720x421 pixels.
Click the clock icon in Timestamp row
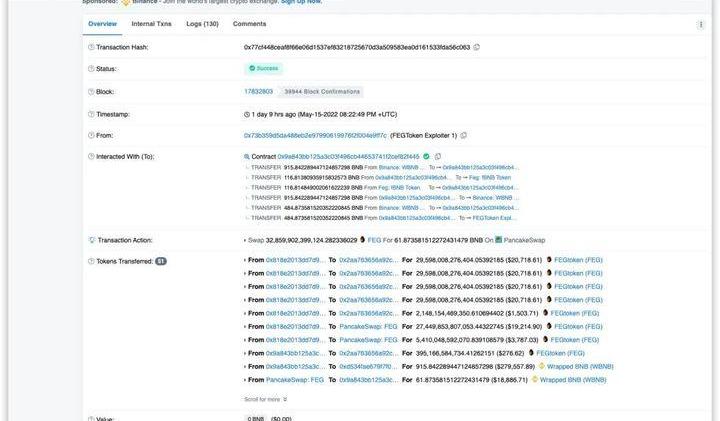247,114
